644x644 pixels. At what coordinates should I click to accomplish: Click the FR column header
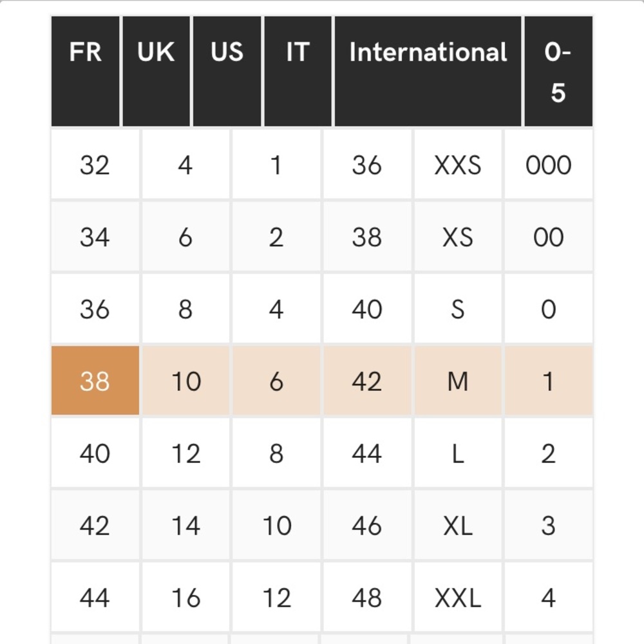[x=86, y=71]
